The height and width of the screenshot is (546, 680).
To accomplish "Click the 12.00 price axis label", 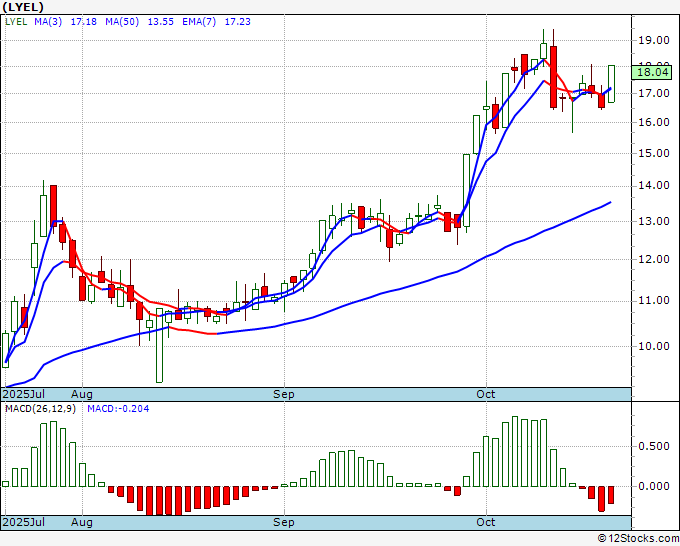I will 654,259.
